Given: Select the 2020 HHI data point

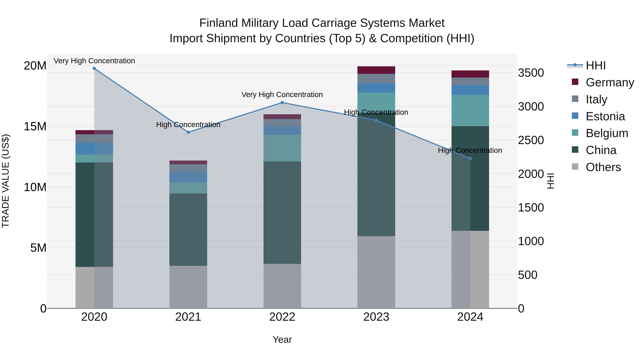Looking at the screenshot, I should click(x=94, y=68).
